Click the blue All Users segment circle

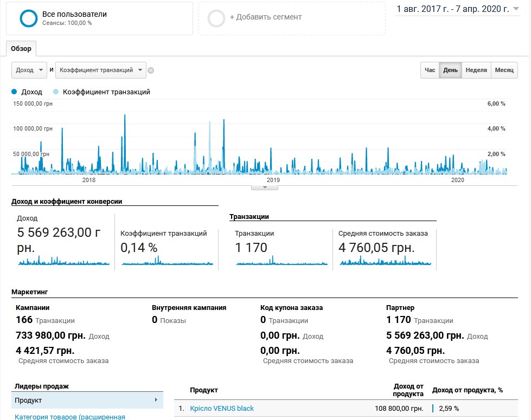click(28, 18)
